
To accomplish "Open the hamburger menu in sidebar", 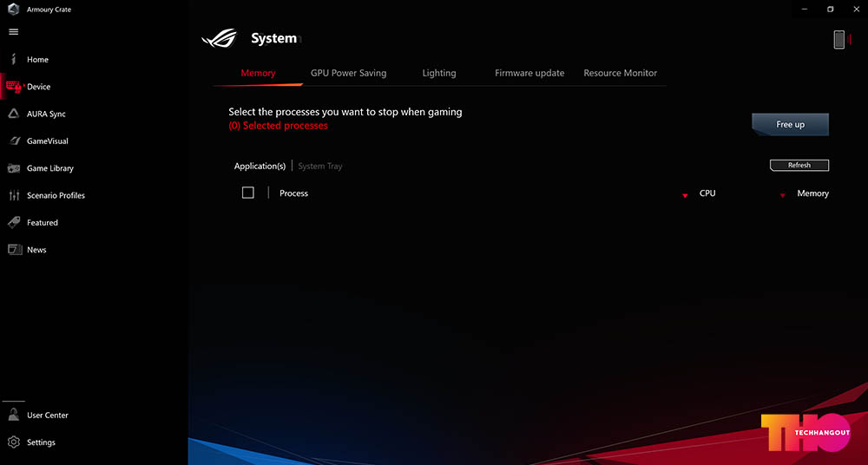I will 14,32.
